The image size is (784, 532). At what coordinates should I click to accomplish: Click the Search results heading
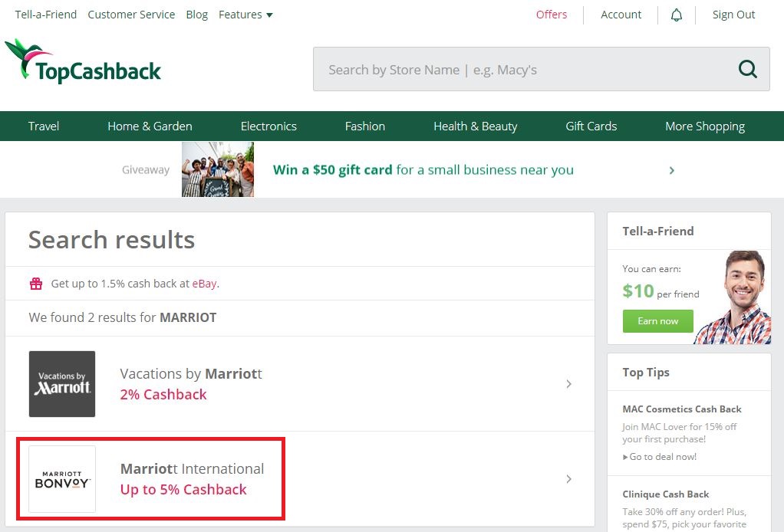tap(111, 240)
